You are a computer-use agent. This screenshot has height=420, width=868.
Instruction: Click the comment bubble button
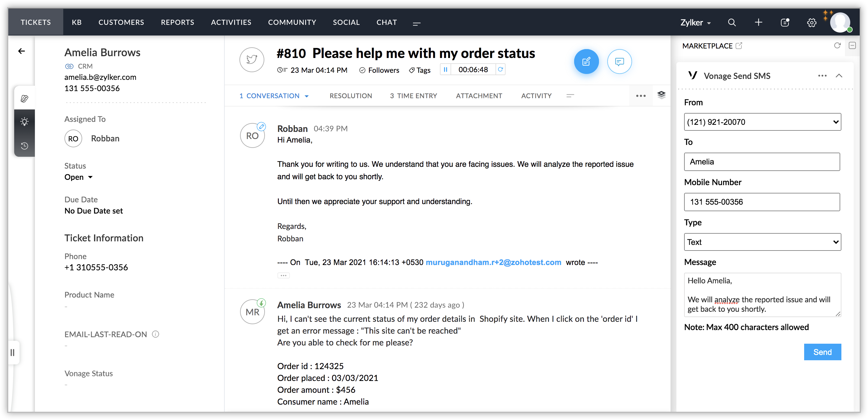click(x=619, y=61)
